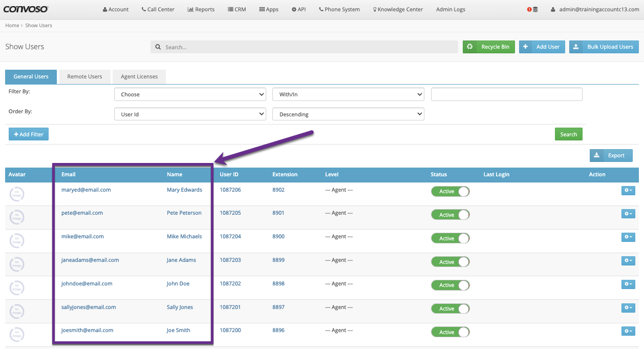This screenshot has height=349, width=644.
Task: Open the Knowledge Center menu
Action: pyautogui.click(x=398, y=9)
